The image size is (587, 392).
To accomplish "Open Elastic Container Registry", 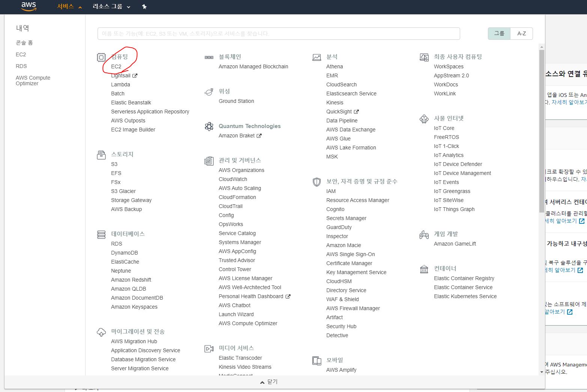I will (x=464, y=278).
